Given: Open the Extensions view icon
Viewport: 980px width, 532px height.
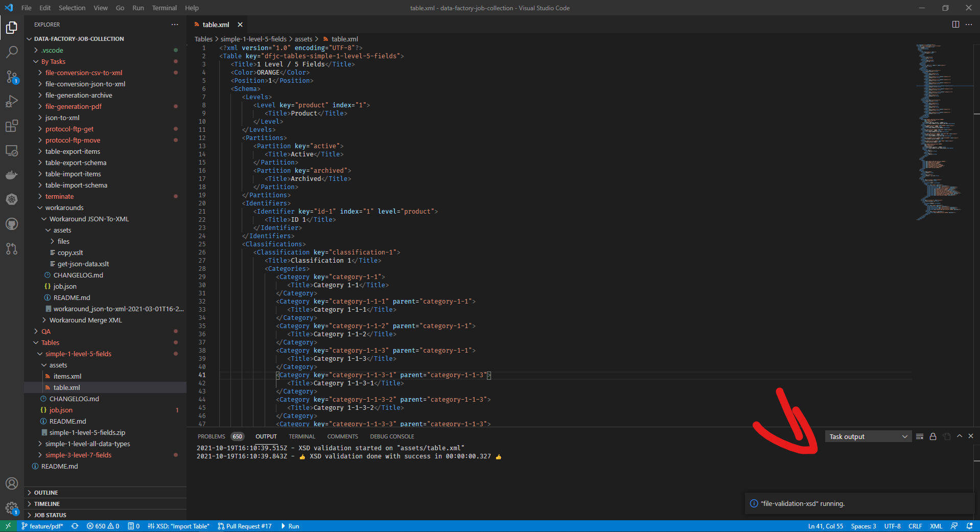Looking at the screenshot, I should [x=12, y=126].
